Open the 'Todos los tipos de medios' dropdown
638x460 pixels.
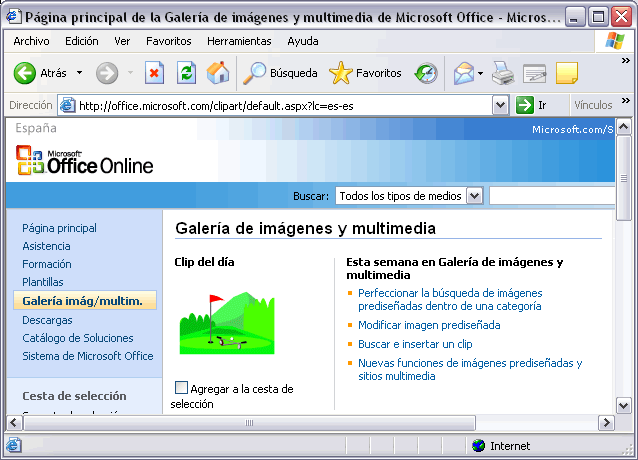[474, 196]
